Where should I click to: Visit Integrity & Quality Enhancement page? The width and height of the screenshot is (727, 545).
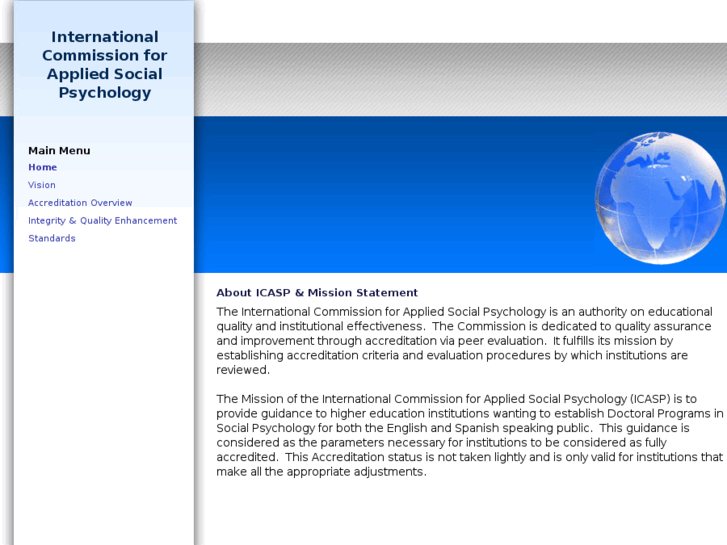click(x=102, y=221)
